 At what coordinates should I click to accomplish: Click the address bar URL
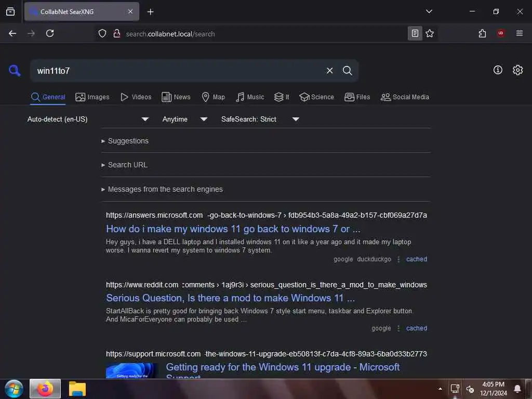(x=170, y=34)
